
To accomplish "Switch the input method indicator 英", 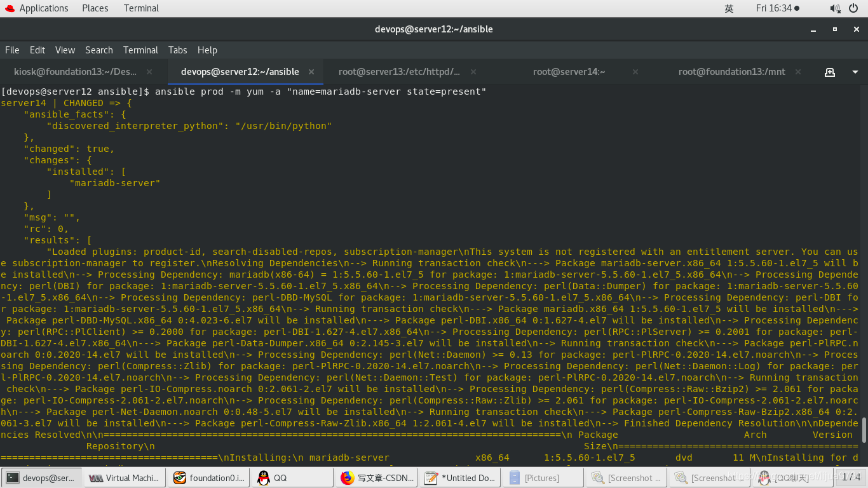I will pos(729,8).
